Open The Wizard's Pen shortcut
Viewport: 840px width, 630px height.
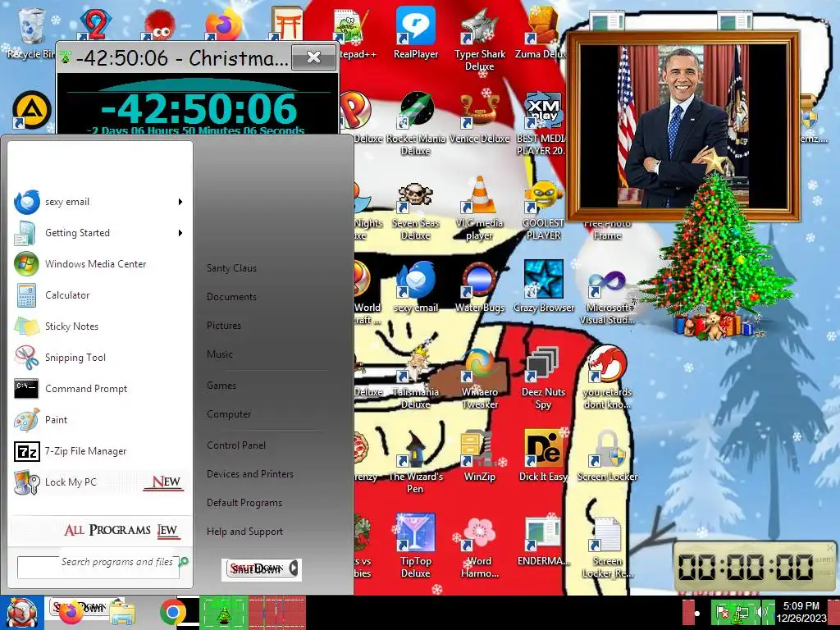(416, 462)
